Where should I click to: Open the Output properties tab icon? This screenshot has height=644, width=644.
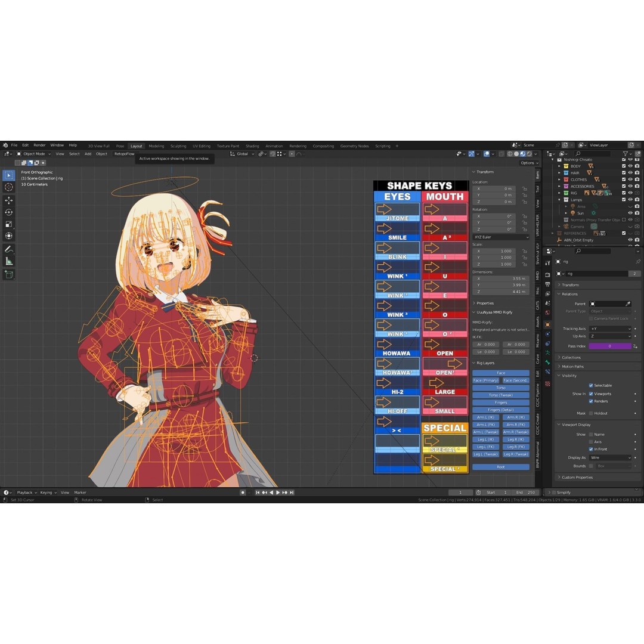pos(547,284)
